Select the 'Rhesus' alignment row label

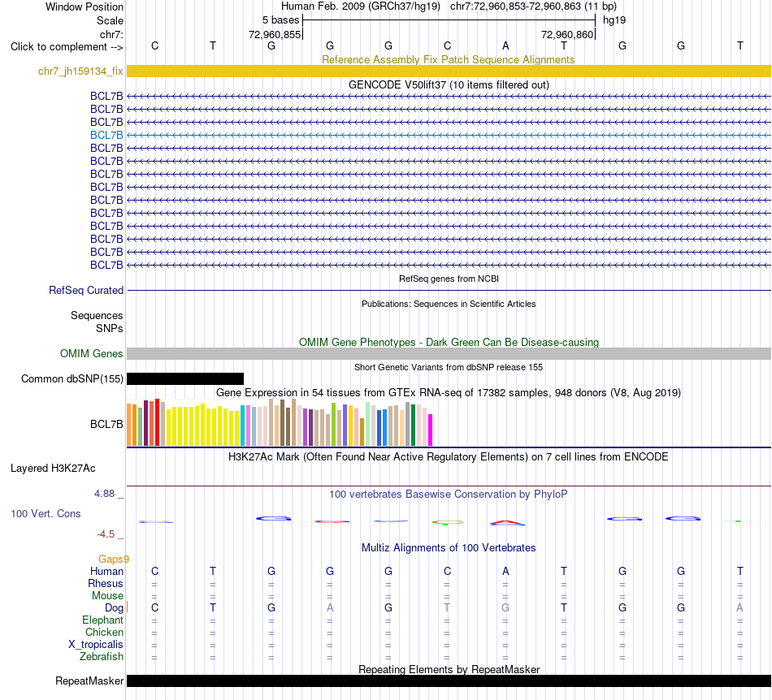106,583
